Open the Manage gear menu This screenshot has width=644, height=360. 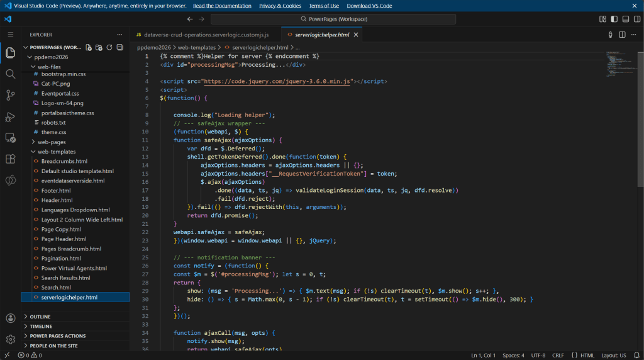click(10, 339)
